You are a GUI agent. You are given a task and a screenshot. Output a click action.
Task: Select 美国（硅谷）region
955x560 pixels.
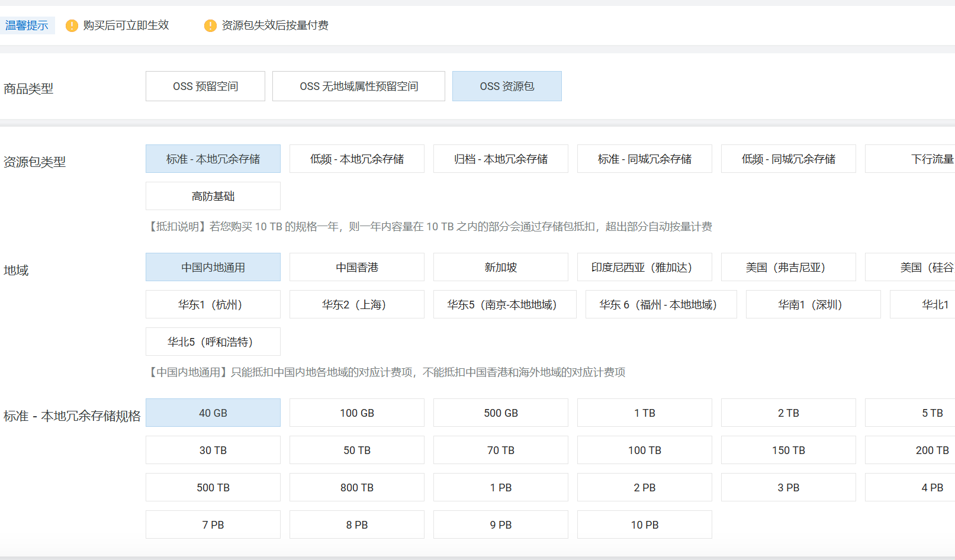tap(910, 267)
